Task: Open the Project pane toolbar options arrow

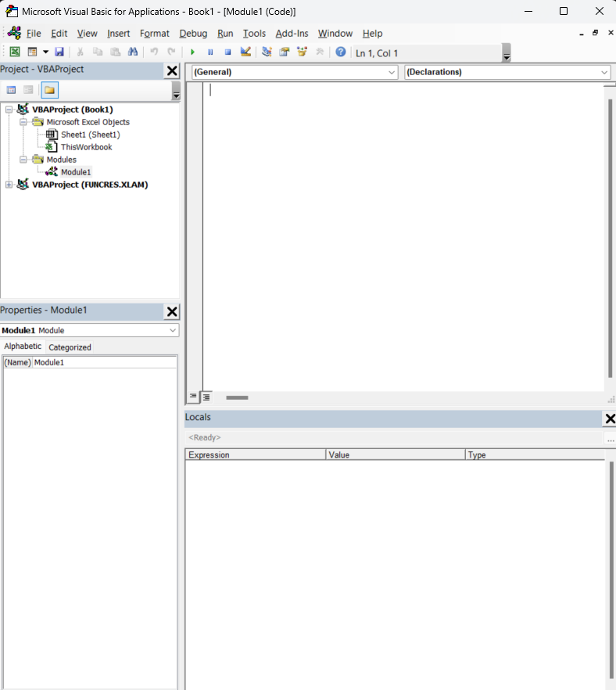Action: coord(176,91)
